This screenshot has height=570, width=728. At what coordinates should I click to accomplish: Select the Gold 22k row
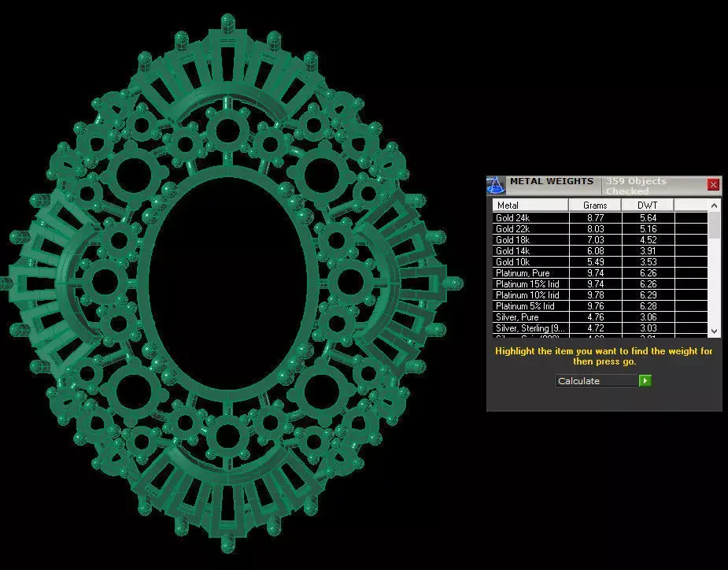click(600, 228)
